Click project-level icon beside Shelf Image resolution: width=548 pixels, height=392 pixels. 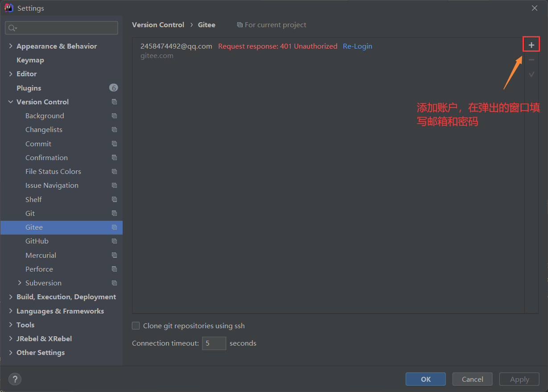click(114, 199)
